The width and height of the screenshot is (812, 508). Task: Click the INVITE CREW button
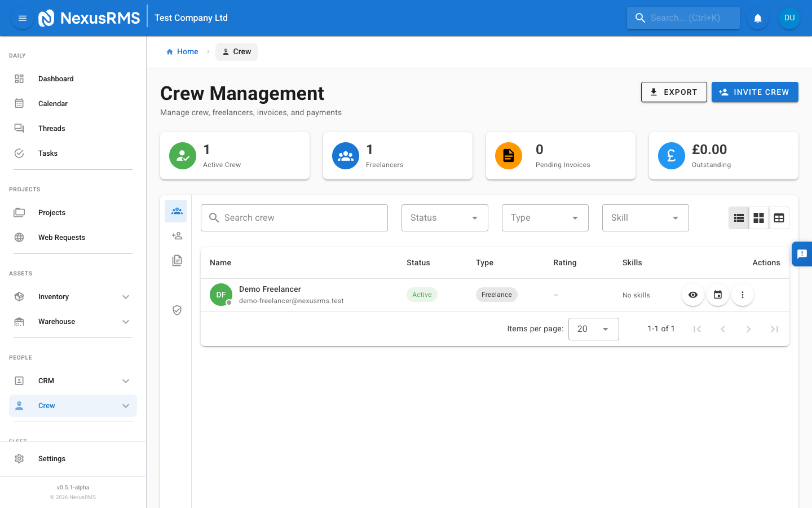click(x=755, y=92)
